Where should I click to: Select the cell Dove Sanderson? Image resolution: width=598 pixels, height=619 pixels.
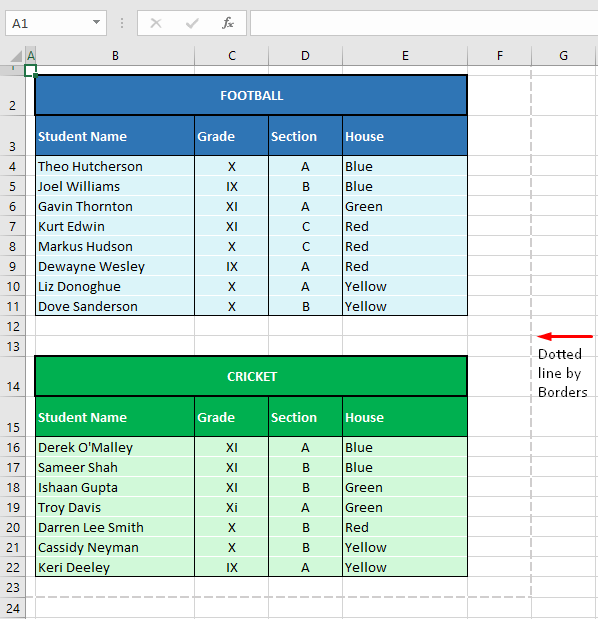pyautogui.click(x=115, y=306)
